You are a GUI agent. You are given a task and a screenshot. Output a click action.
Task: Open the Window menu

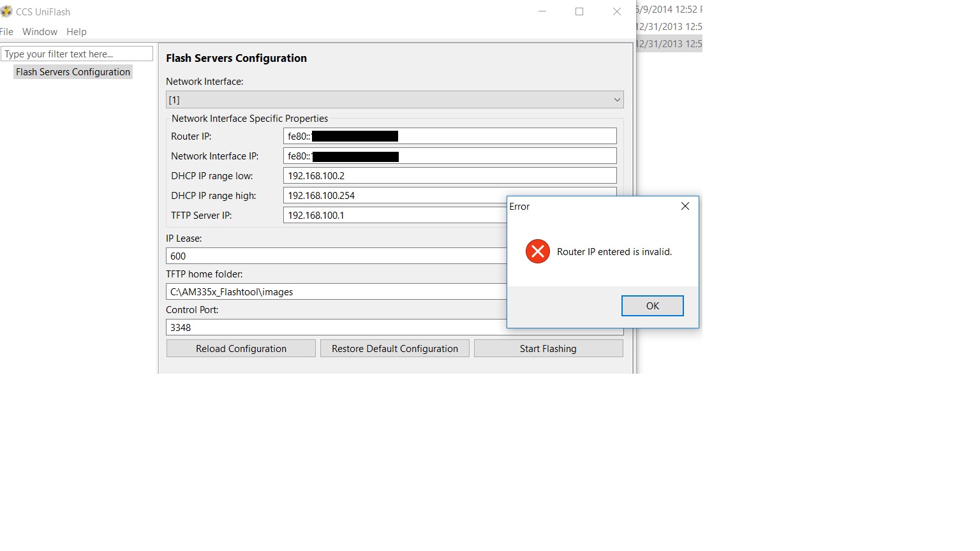pyautogui.click(x=40, y=32)
